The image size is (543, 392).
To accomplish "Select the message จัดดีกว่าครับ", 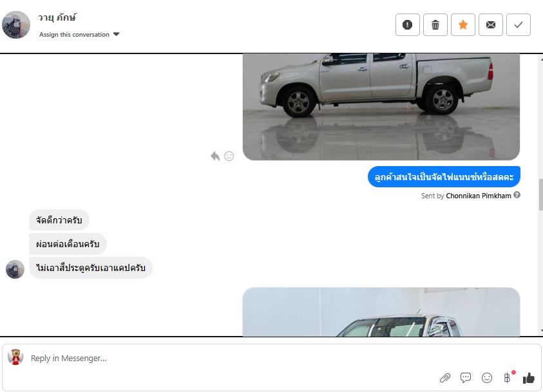I will click(59, 220).
